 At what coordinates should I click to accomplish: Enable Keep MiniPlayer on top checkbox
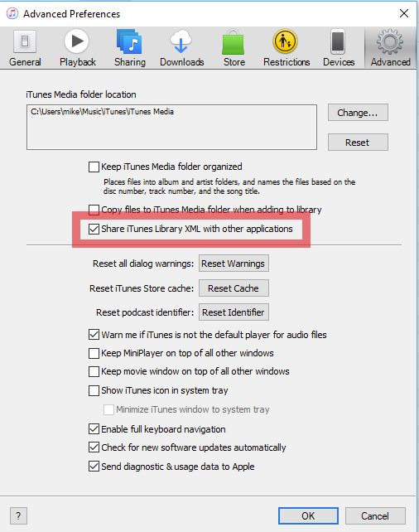point(94,353)
